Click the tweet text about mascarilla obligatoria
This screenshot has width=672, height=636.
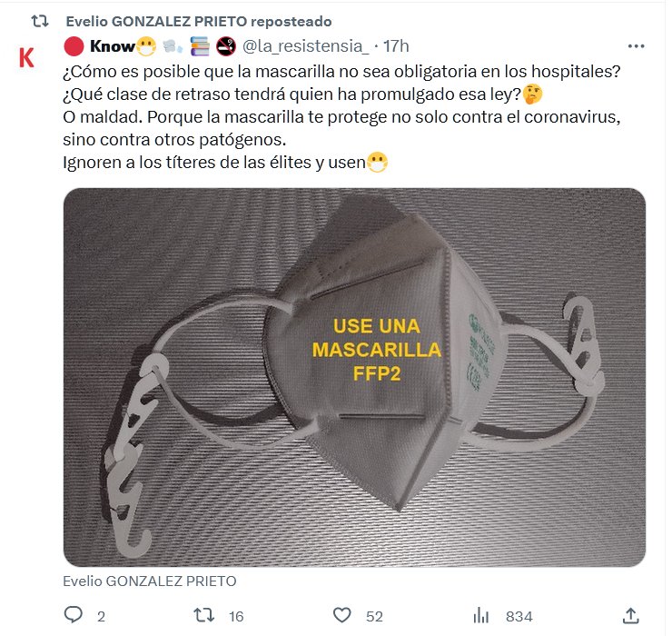341,116
